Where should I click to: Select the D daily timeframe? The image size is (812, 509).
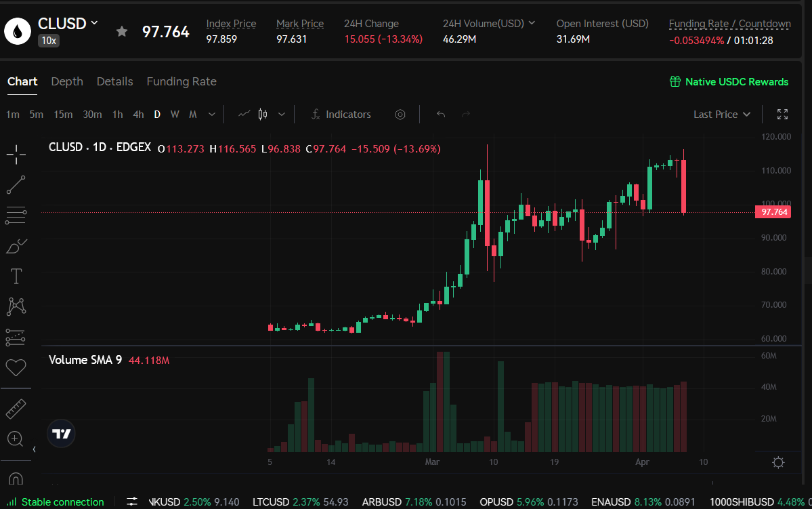pyautogui.click(x=157, y=115)
